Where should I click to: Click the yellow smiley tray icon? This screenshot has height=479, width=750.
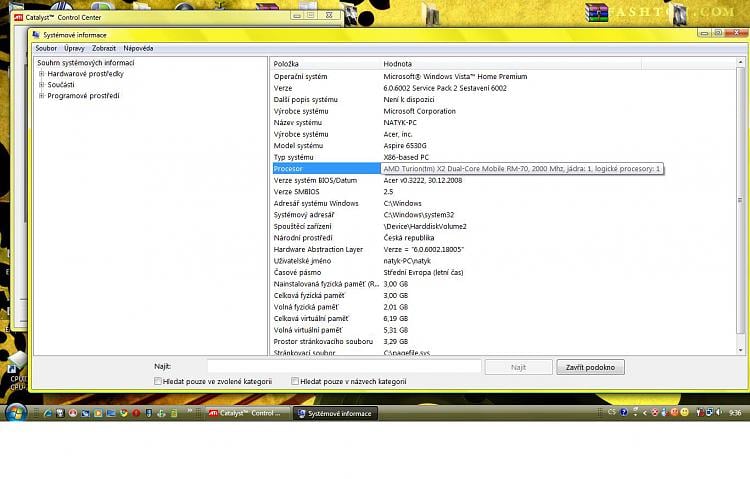click(x=684, y=412)
